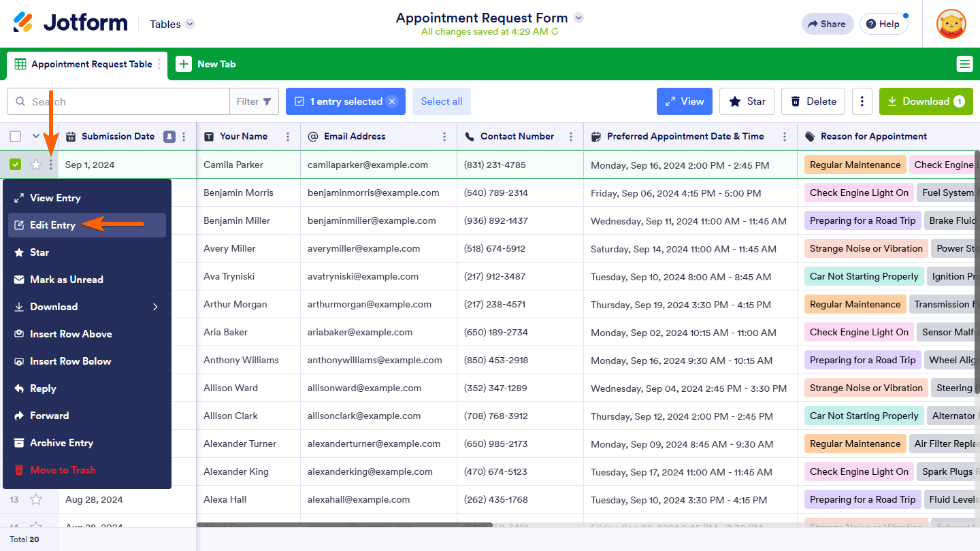Screen dimensions: 980x551
Task: Click the green Download button
Action: [x=926, y=101]
